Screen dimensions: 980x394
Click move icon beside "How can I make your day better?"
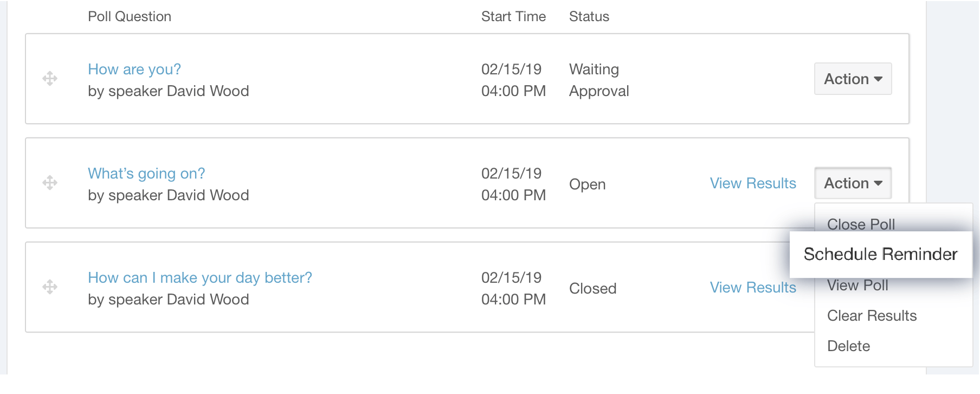coord(50,287)
